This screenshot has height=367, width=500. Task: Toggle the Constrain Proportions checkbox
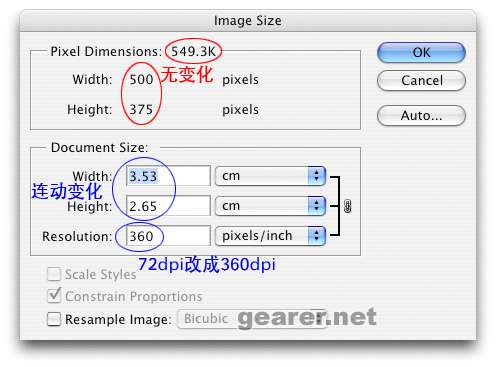pyautogui.click(x=54, y=296)
